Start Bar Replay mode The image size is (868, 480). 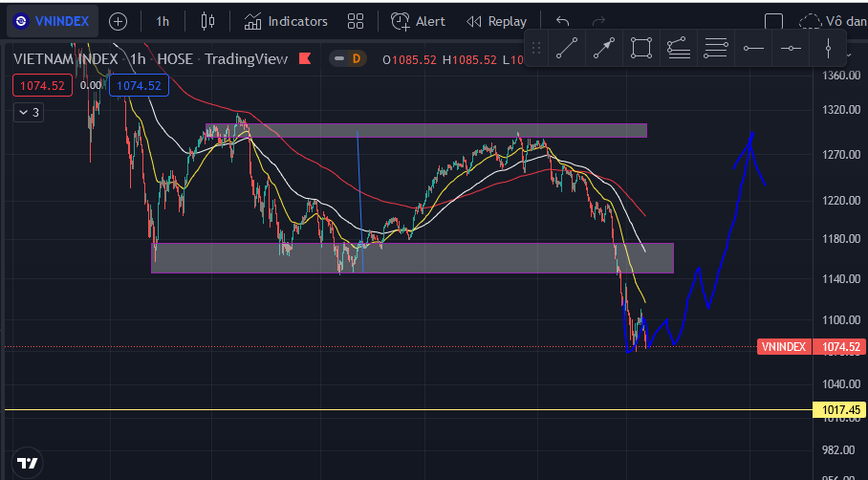coord(496,22)
